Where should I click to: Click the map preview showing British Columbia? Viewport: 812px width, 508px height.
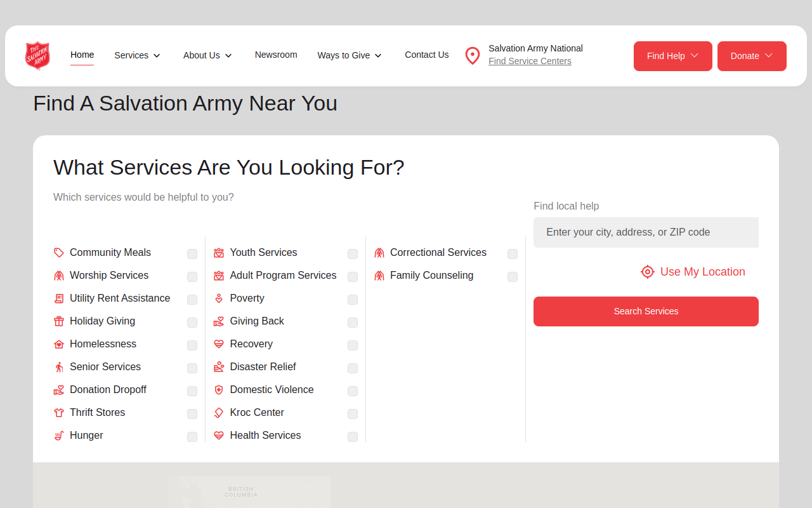[x=249, y=492]
